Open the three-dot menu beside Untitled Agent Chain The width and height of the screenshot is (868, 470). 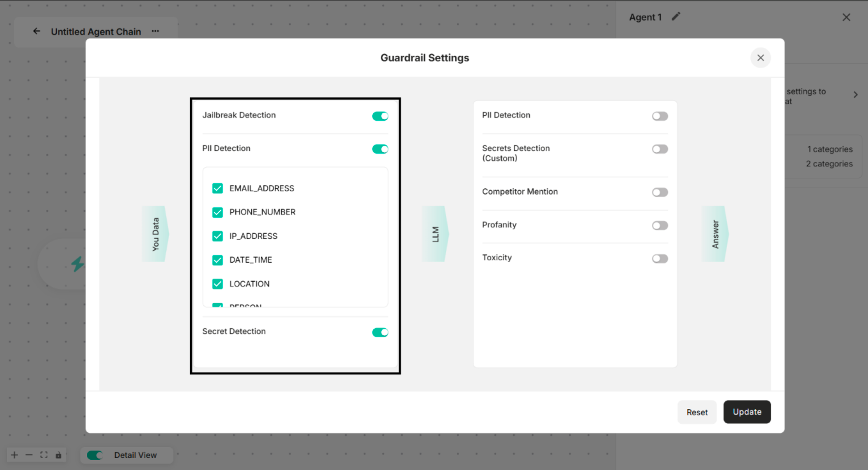point(155,31)
